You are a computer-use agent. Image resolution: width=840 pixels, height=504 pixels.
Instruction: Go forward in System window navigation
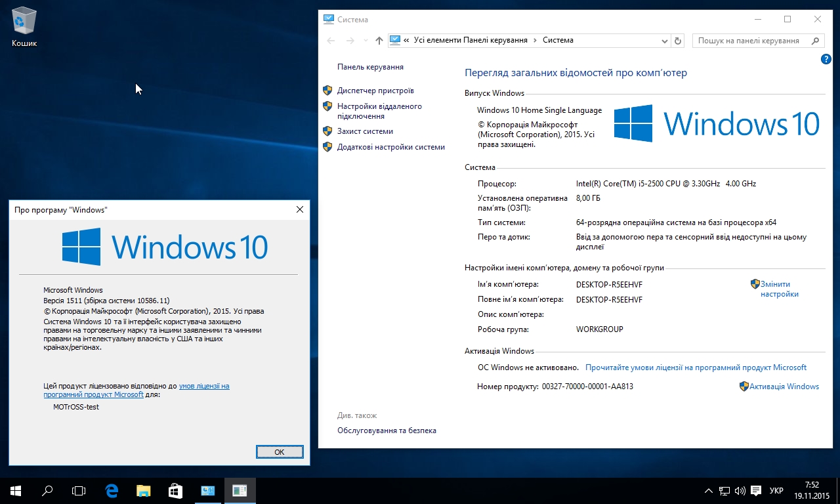click(x=350, y=40)
